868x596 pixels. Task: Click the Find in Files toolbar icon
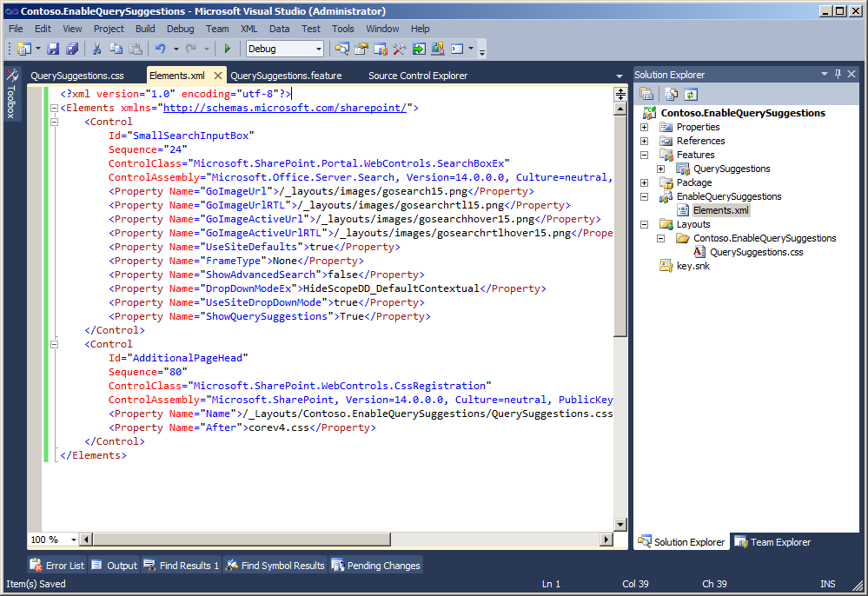click(x=342, y=49)
